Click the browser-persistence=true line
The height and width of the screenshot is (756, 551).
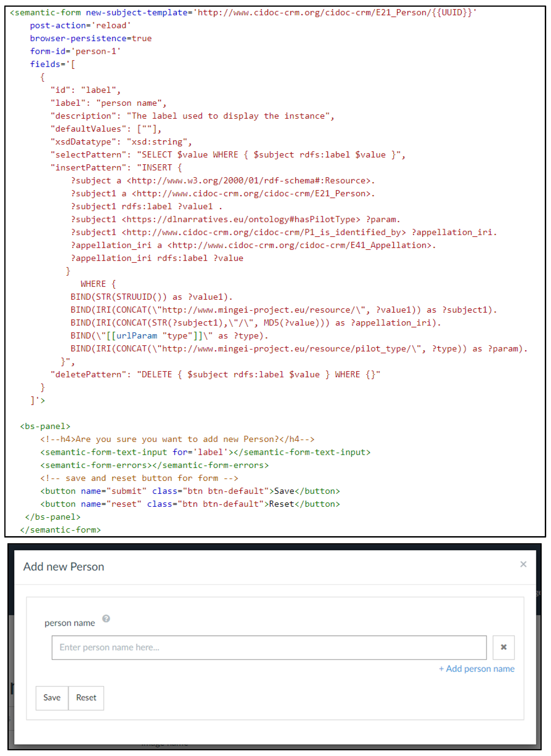[x=91, y=38]
